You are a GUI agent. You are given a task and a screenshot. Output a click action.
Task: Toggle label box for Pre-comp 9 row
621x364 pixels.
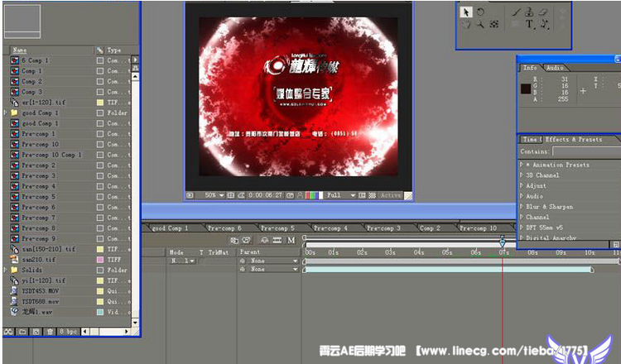pyautogui.click(x=100, y=238)
